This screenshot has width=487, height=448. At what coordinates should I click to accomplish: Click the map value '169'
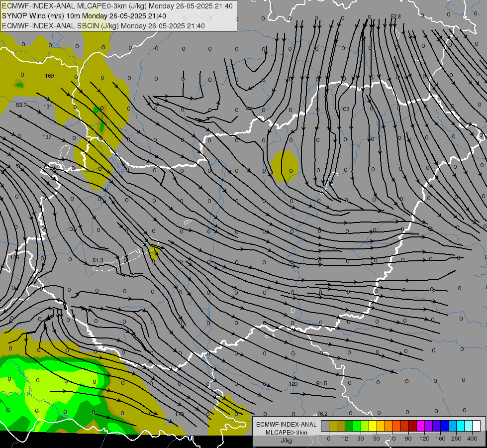[49, 76]
